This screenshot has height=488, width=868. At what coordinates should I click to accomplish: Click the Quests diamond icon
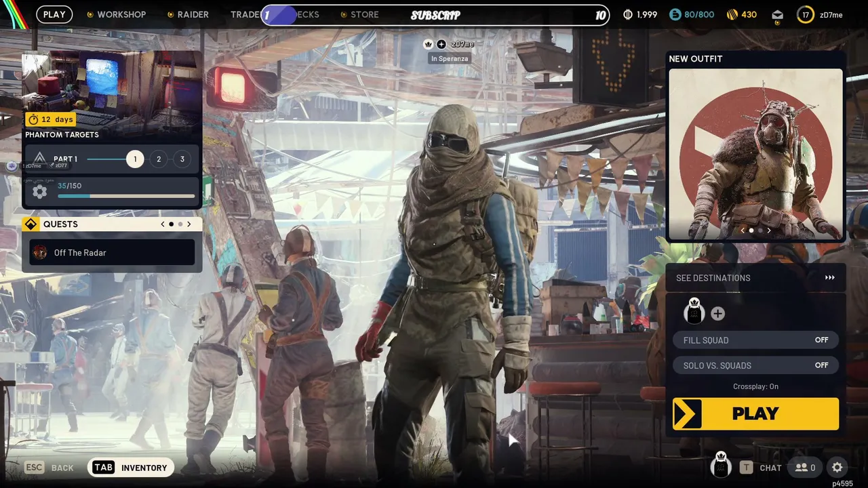click(x=31, y=224)
